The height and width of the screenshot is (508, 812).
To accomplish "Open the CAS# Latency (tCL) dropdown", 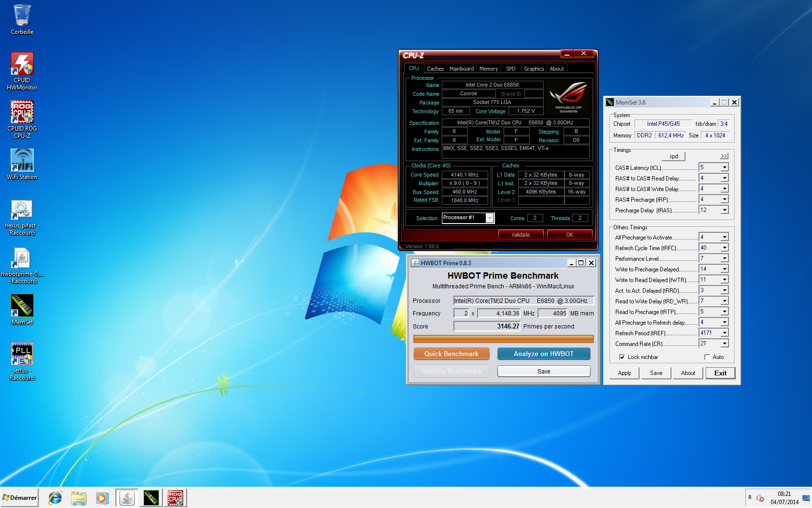I will click(x=725, y=167).
